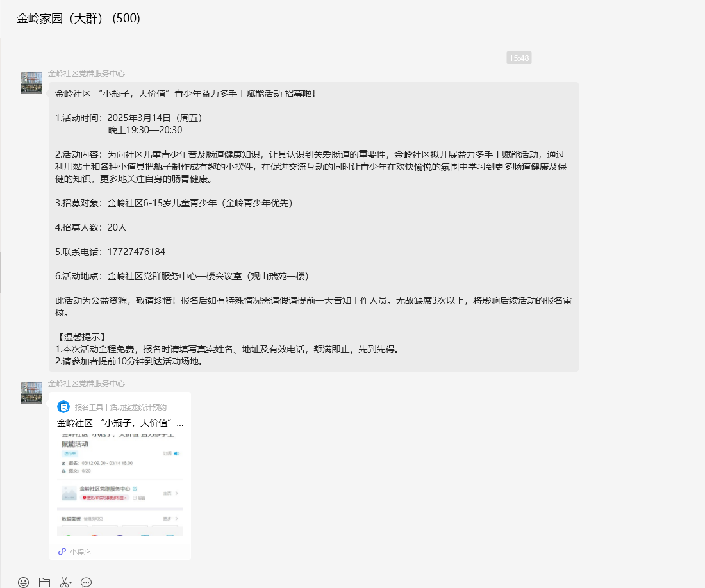This screenshot has height=588, width=705.
Task: Click avatar beside the mini program card
Action: click(31, 393)
